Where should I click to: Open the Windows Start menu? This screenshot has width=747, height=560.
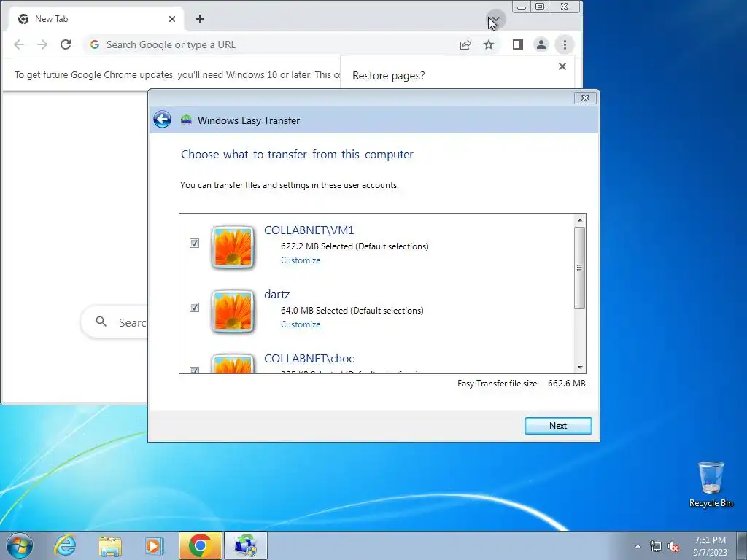coord(20,545)
